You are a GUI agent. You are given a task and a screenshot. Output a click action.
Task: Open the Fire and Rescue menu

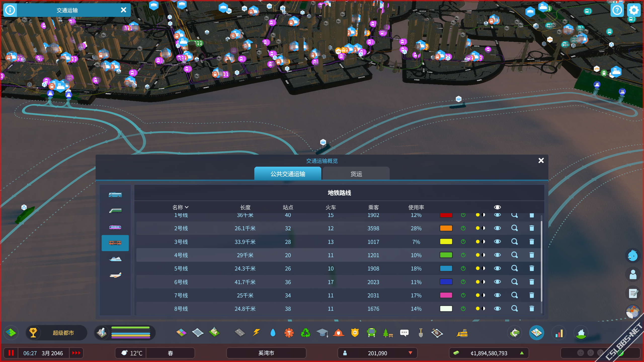(339, 333)
